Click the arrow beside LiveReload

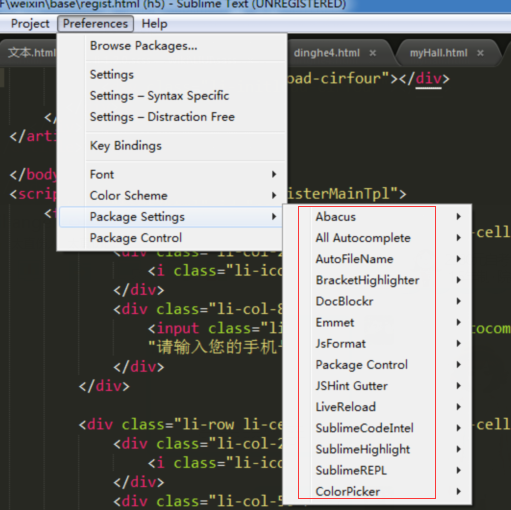coord(459,407)
